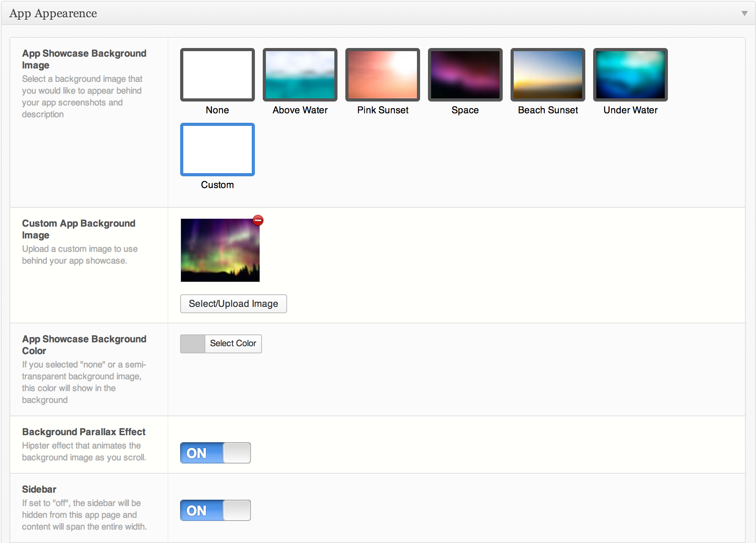Click the 'Beach Sunset' label
Viewport: 756px width, 543px height.
tap(548, 110)
